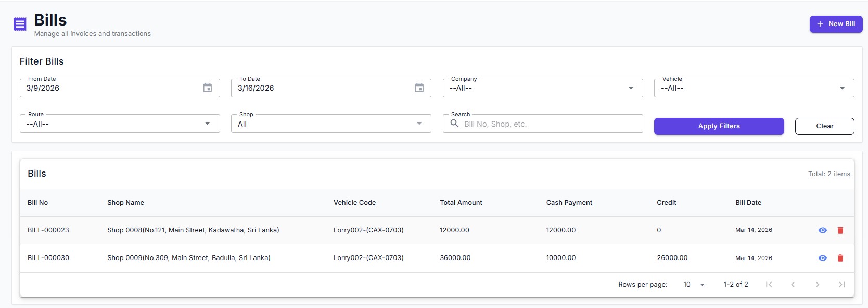Viewport: 868px width, 308px height.
Task: Create a bill with New Bill button
Action: click(x=835, y=24)
